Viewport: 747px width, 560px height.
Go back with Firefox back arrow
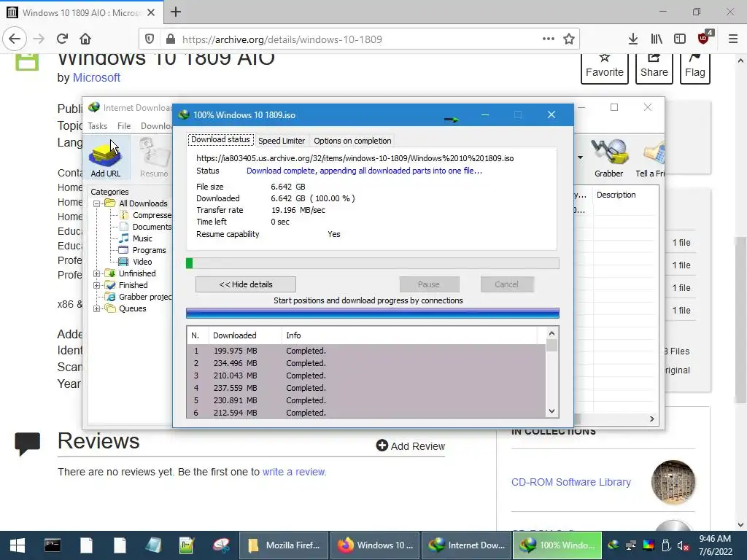tap(15, 39)
